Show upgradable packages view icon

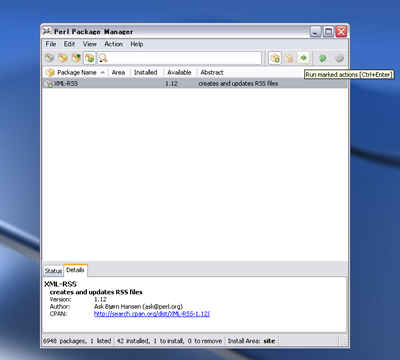(x=76, y=58)
